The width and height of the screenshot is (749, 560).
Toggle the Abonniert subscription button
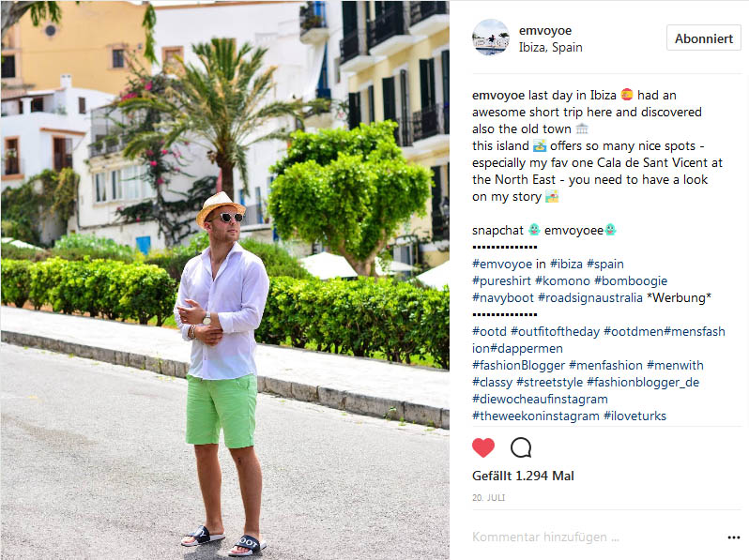tap(704, 38)
